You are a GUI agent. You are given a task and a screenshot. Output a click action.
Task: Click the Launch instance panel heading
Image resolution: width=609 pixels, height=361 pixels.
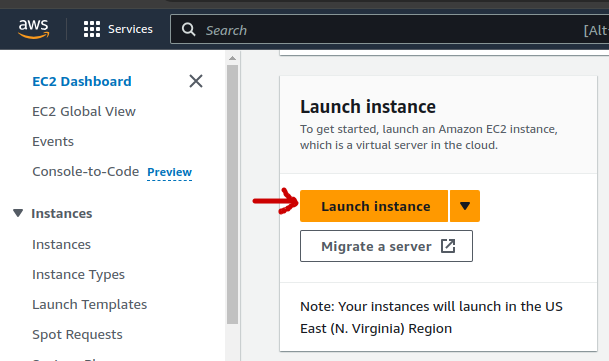tap(368, 106)
